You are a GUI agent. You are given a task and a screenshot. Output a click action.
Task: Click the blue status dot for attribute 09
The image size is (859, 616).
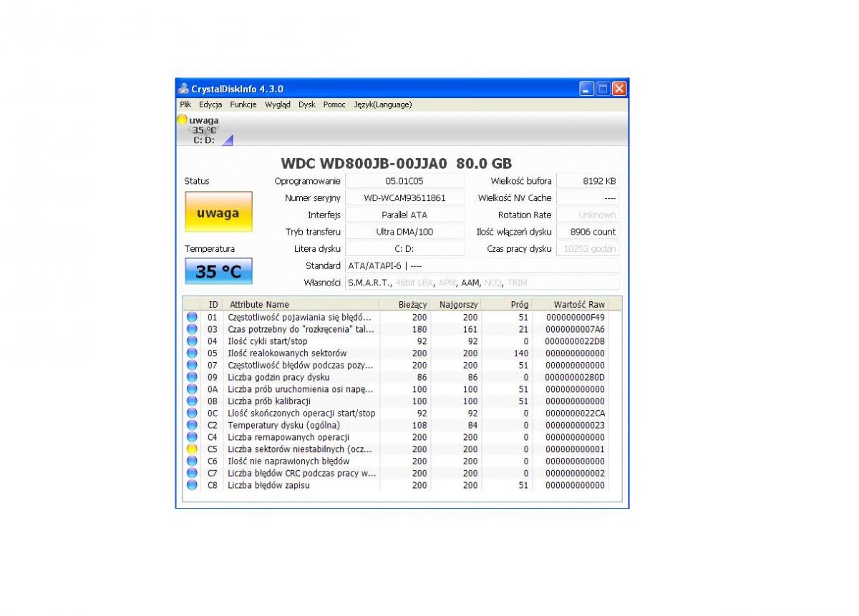click(192, 377)
